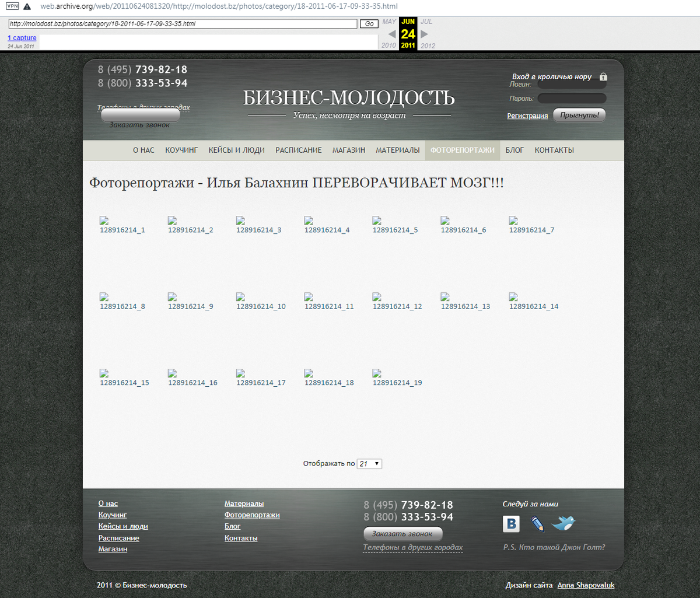
Task: Open the КЕЙСЫ И ЛЮДИ menu item
Action: tap(237, 151)
